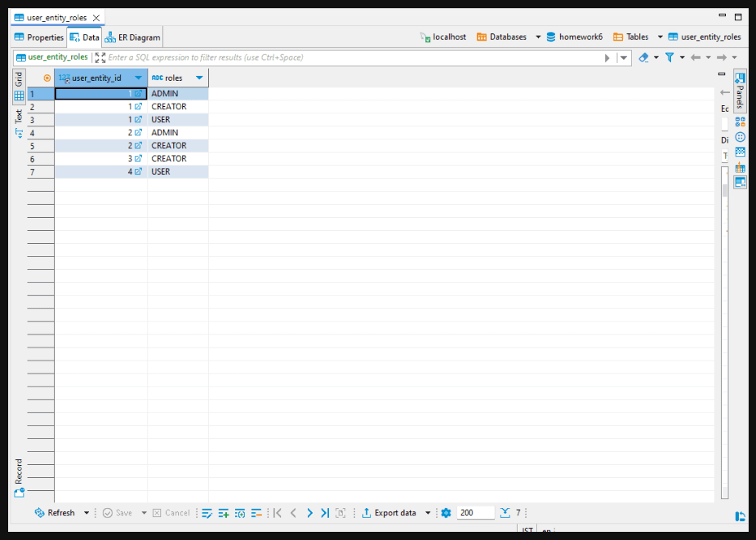Screen dimensions: 756x540
Task: Open roles column filter dropdown
Action: (199, 78)
